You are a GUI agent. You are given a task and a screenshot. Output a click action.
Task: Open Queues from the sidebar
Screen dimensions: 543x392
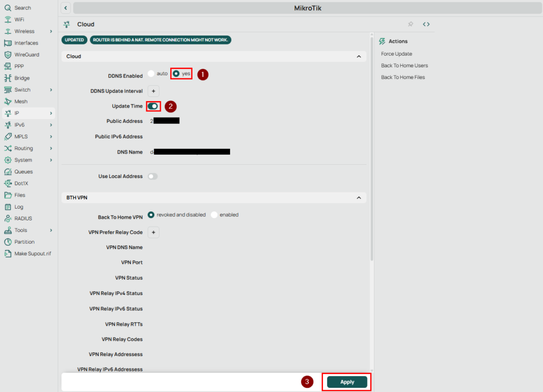click(23, 172)
